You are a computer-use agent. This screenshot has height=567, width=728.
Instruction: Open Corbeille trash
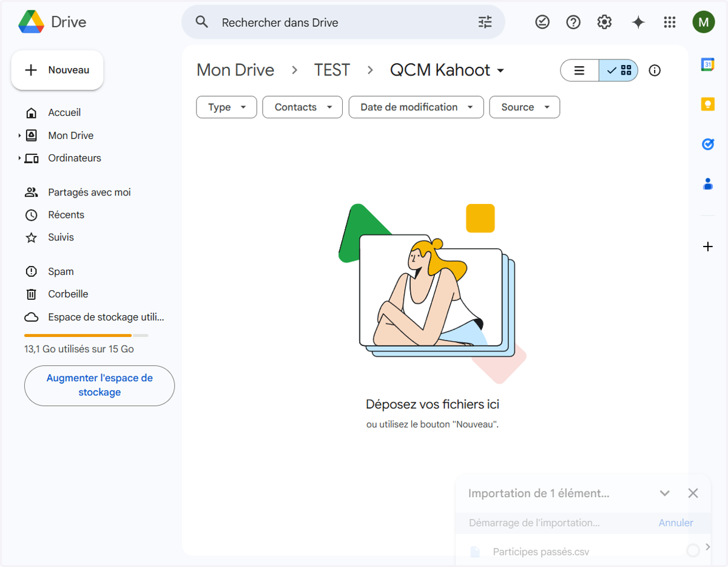pos(68,294)
